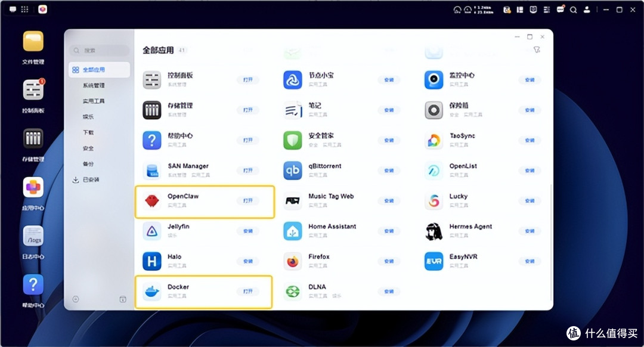The height and width of the screenshot is (347, 644).
Task: Click the 保险箱 safe app icon
Action: coord(434,110)
